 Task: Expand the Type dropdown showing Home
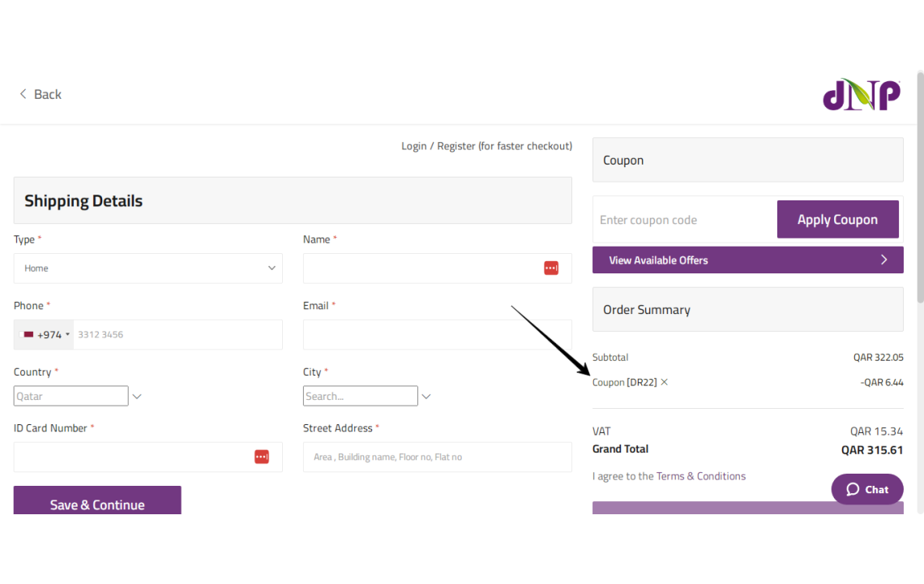[148, 268]
